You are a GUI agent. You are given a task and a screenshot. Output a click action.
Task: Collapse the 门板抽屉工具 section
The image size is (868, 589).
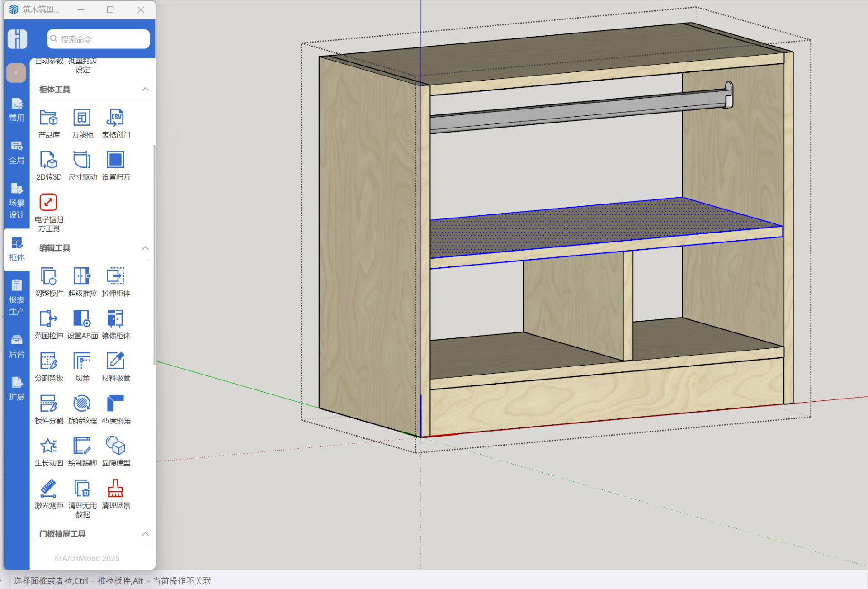(145, 534)
